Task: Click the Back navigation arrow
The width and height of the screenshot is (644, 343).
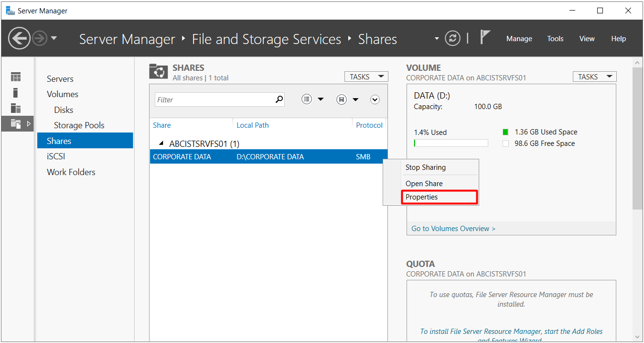Action: pyautogui.click(x=19, y=38)
